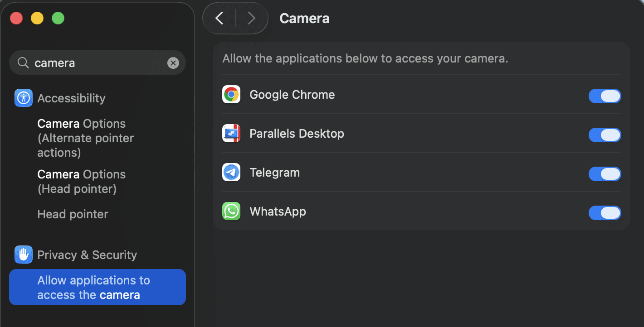
Task: Open the Accessibility section heading
Action: click(71, 98)
